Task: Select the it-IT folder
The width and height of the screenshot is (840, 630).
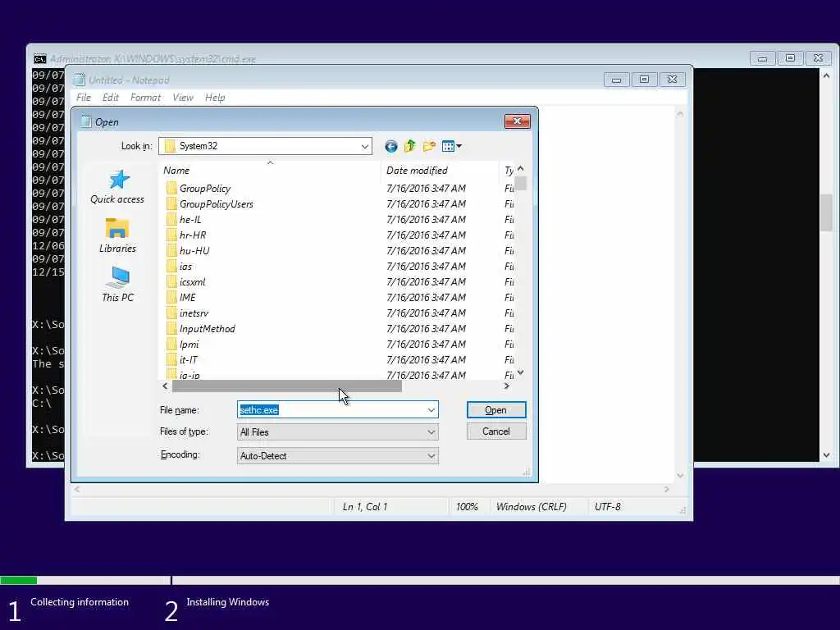Action: (181, 359)
